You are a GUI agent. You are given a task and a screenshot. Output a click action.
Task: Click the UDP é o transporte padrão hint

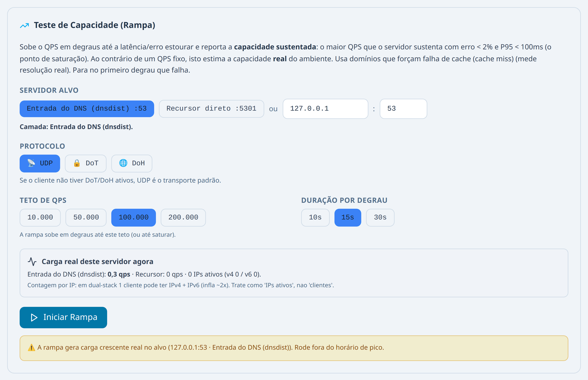pyautogui.click(x=120, y=180)
